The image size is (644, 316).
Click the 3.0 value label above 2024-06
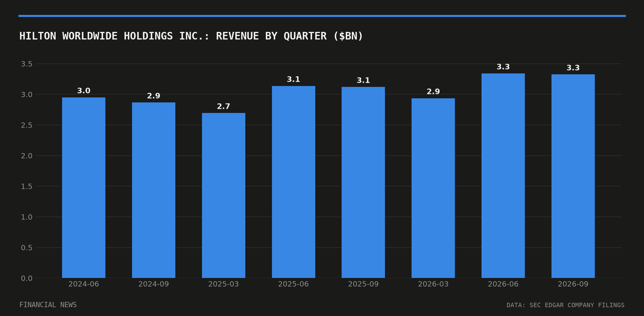click(84, 91)
